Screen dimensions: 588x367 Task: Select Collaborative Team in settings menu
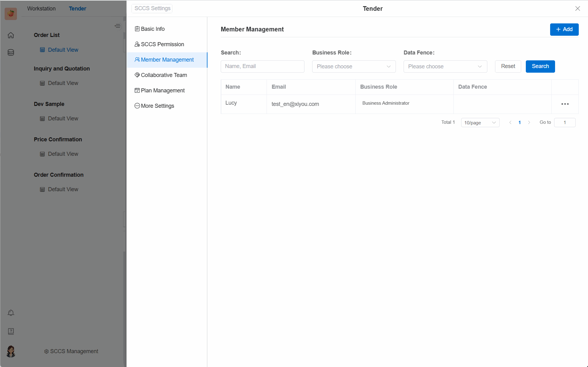(x=164, y=75)
